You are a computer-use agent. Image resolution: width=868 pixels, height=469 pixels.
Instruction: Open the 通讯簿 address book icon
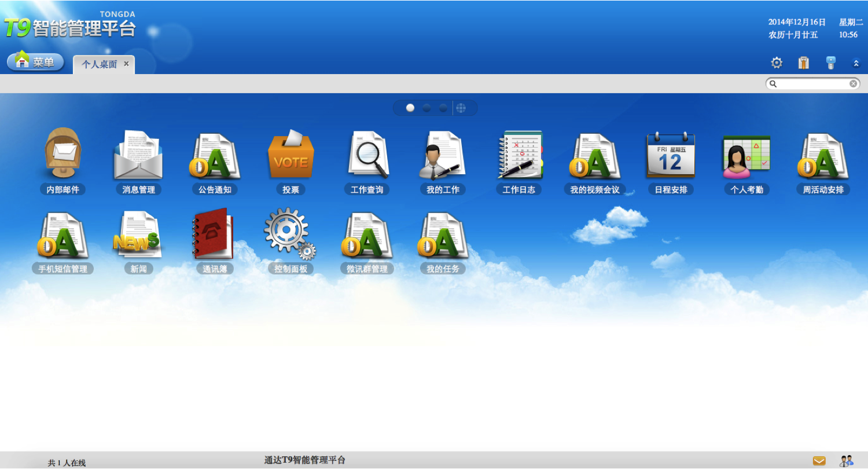(x=215, y=235)
